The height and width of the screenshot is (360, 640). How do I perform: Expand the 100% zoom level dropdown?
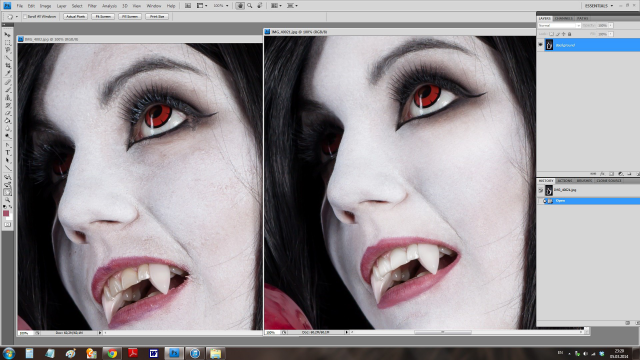pos(221,6)
